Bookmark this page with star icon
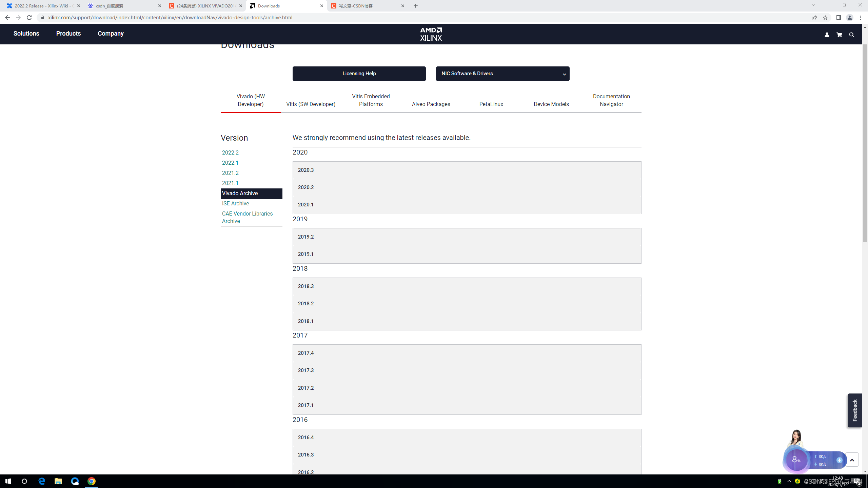The height and width of the screenshot is (488, 868). coord(825,18)
